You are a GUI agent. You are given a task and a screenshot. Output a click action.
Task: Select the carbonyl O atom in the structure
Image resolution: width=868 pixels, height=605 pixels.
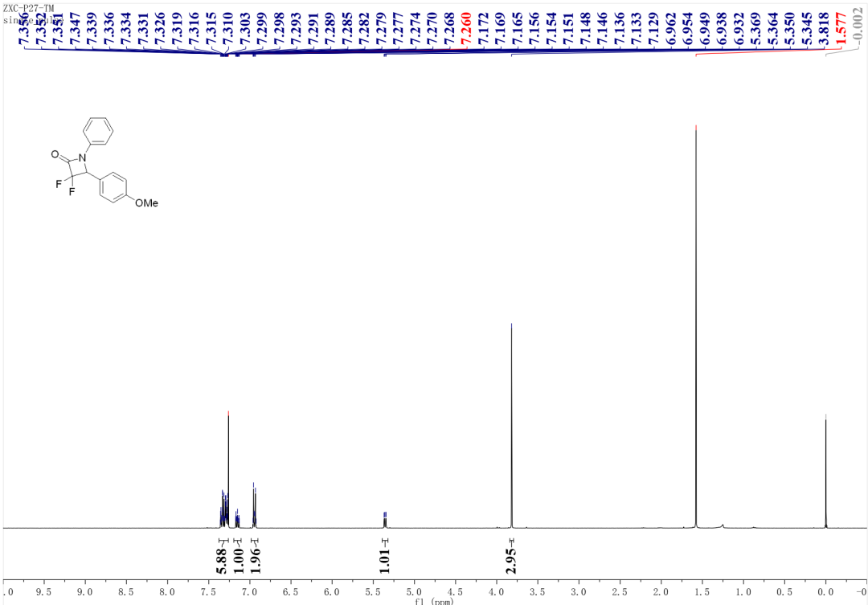tap(55, 154)
